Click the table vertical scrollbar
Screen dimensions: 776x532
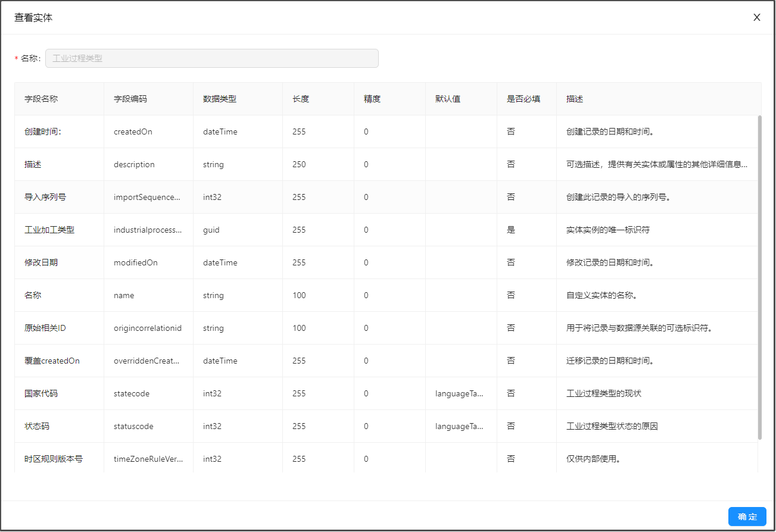point(759,277)
